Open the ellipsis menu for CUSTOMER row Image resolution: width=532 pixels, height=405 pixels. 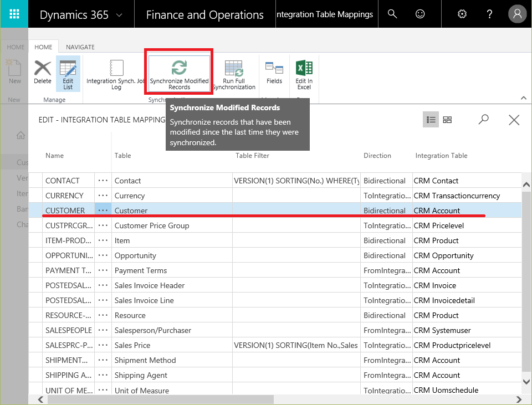point(103,211)
